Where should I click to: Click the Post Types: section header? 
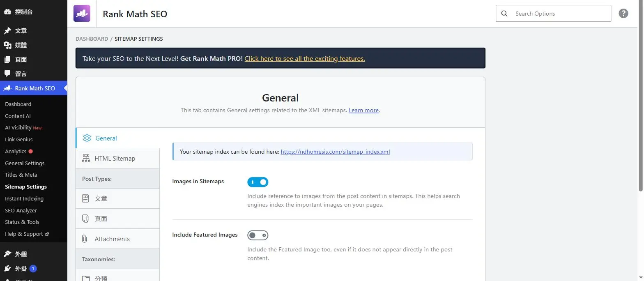[97, 179]
